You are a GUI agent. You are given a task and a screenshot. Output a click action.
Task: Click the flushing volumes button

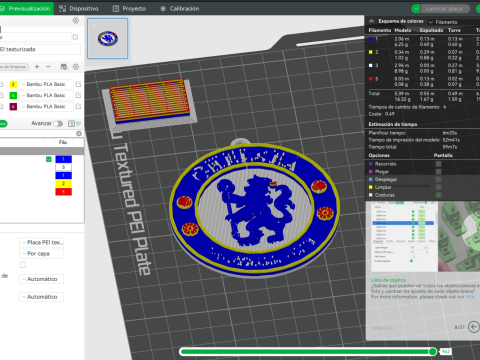pos(14,67)
